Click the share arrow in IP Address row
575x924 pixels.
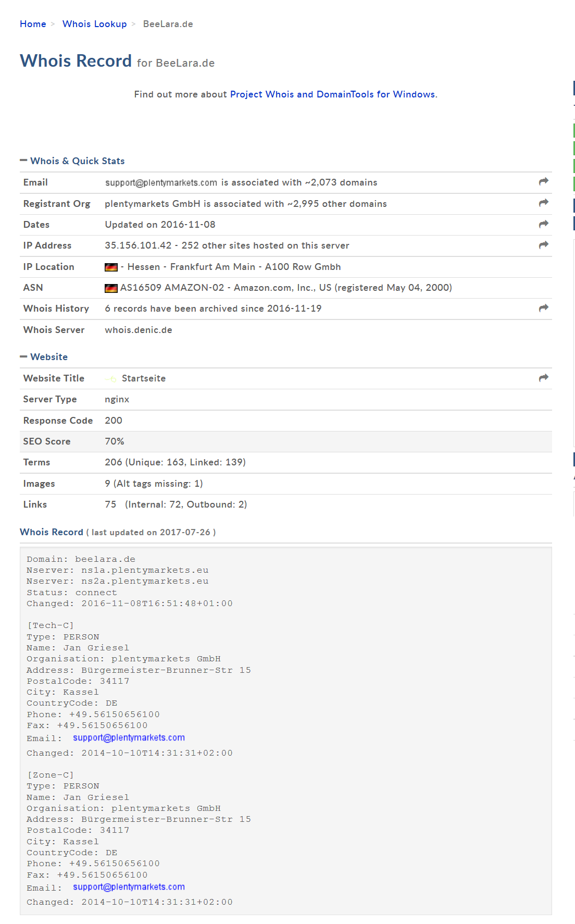pyautogui.click(x=543, y=245)
